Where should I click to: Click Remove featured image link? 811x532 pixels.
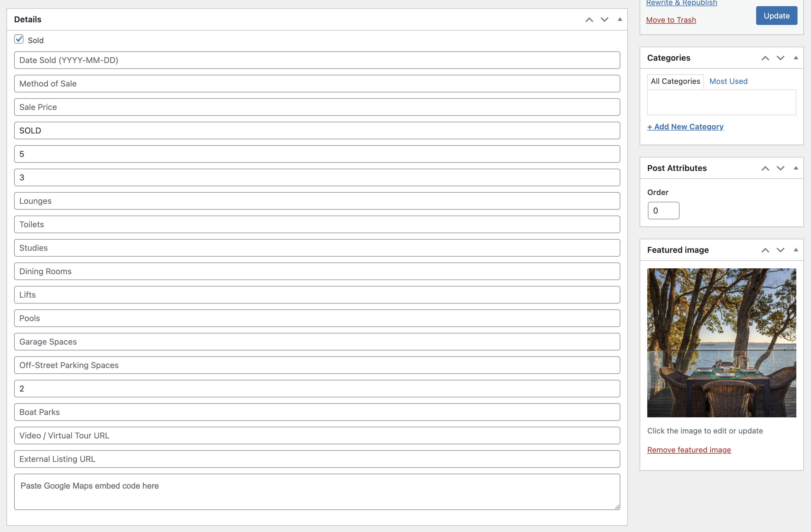coord(689,450)
